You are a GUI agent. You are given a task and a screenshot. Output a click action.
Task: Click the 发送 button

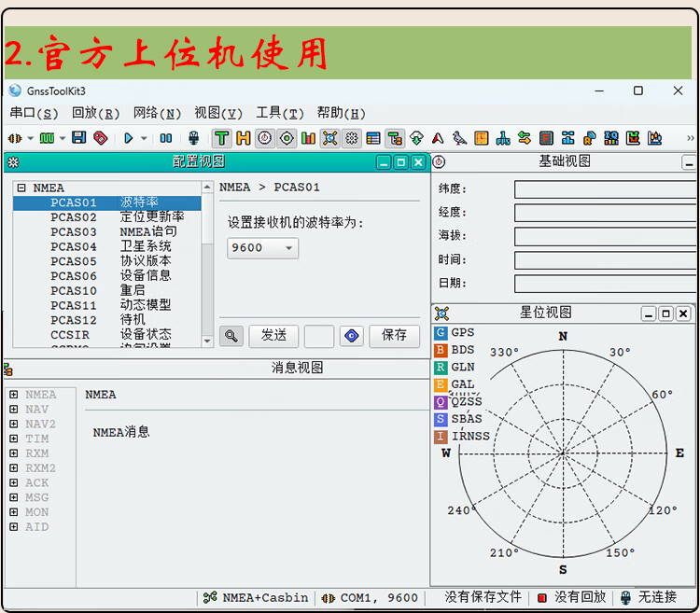point(273,335)
